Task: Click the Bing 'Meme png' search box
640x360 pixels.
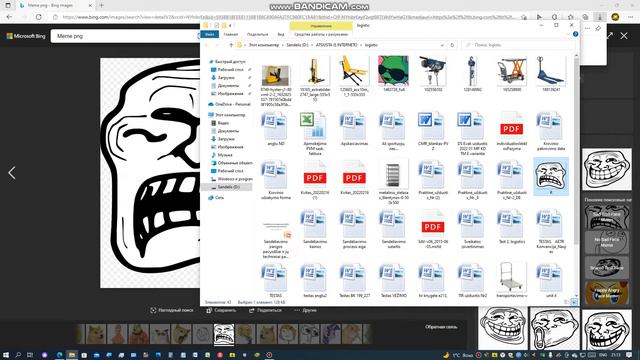Action: (x=124, y=36)
